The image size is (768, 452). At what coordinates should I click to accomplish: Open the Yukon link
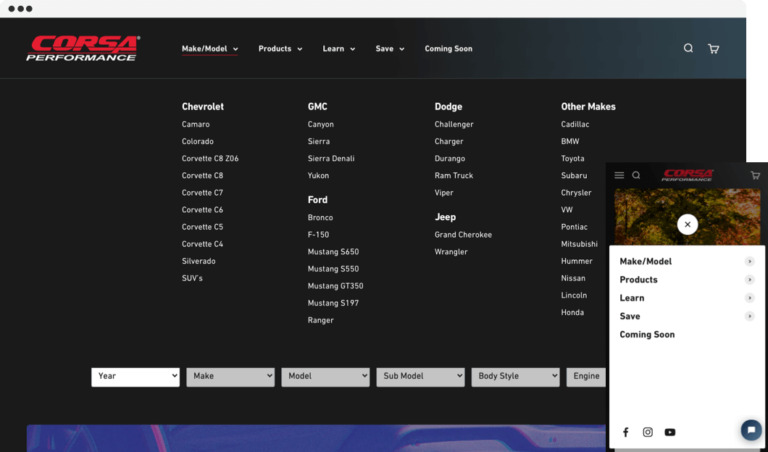(318, 175)
